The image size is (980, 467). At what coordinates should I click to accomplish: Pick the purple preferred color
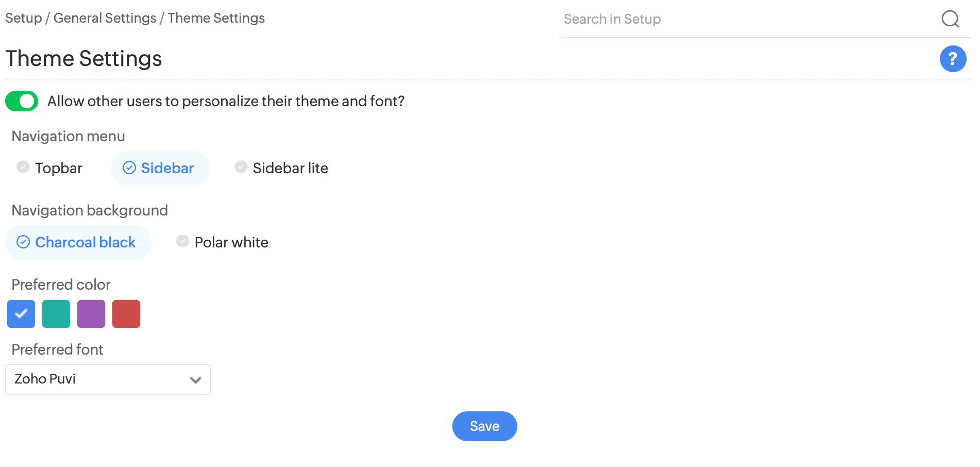click(91, 314)
